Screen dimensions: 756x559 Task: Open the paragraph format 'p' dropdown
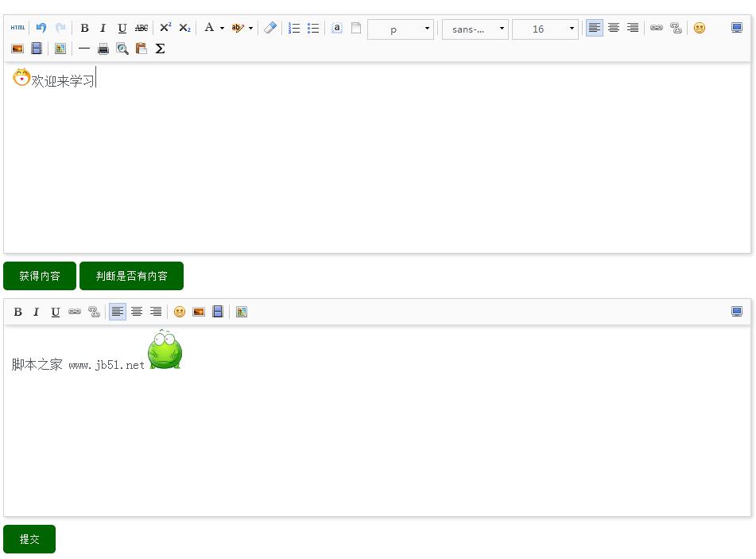(x=401, y=29)
